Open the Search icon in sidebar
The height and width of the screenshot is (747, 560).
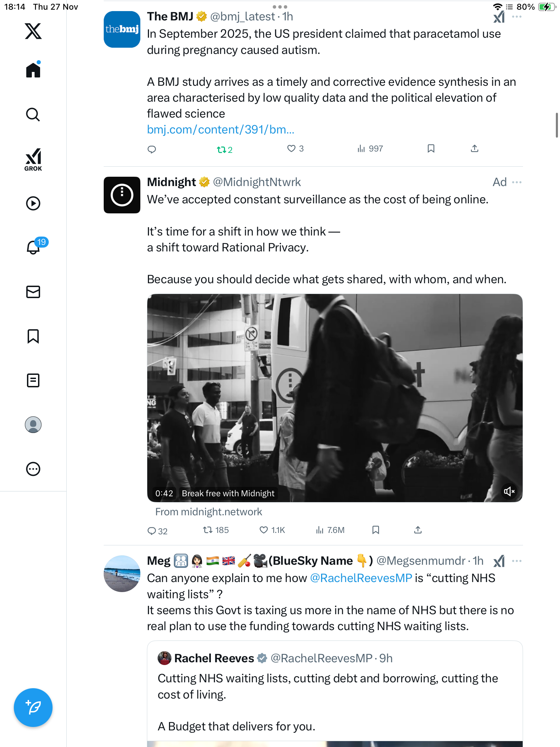(33, 114)
